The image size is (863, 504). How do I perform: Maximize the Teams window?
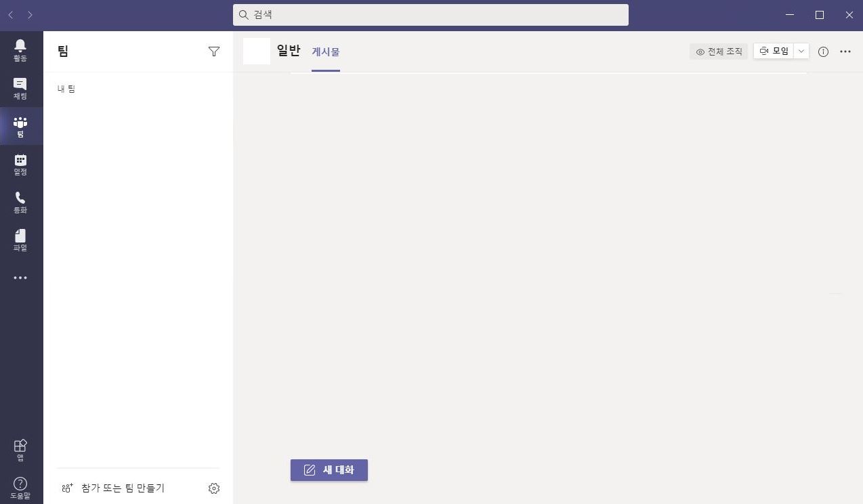(x=820, y=15)
